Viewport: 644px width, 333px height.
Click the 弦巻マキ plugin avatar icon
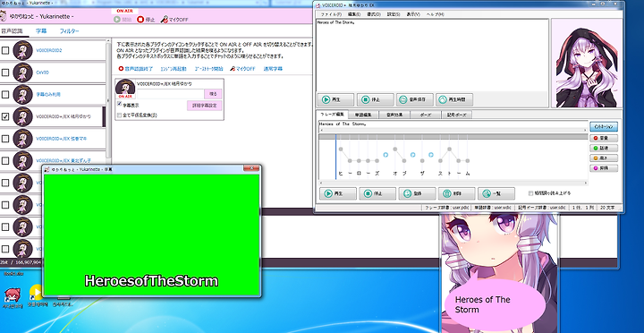click(x=22, y=139)
